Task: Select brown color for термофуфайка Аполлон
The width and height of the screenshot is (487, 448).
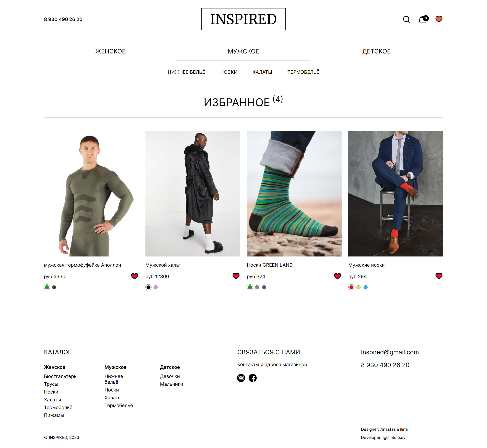Action: tap(54, 287)
